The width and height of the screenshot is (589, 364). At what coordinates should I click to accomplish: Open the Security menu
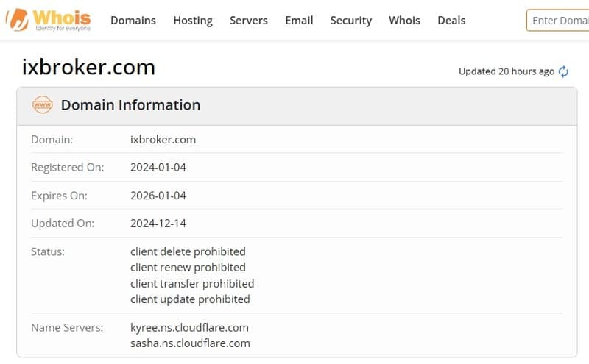[x=351, y=21]
